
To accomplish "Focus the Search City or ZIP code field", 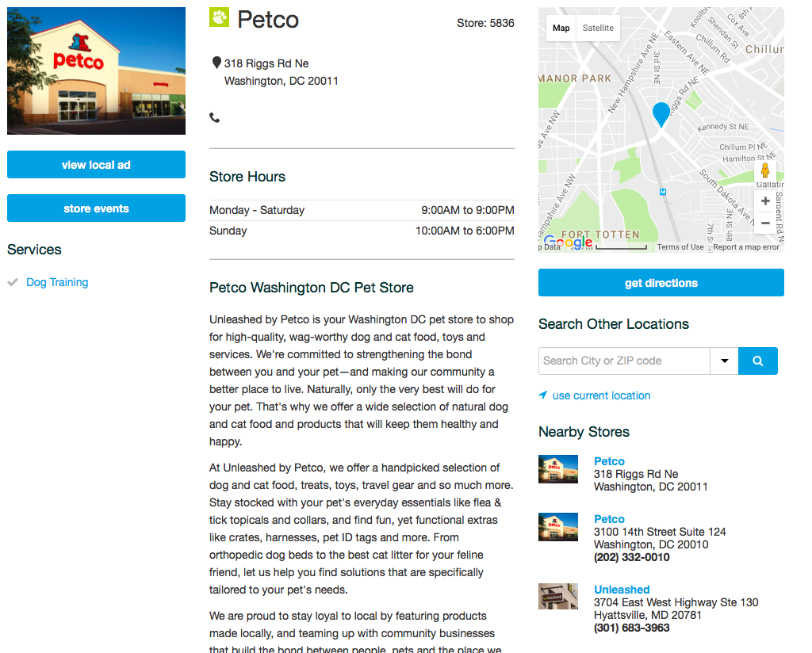I will point(623,361).
